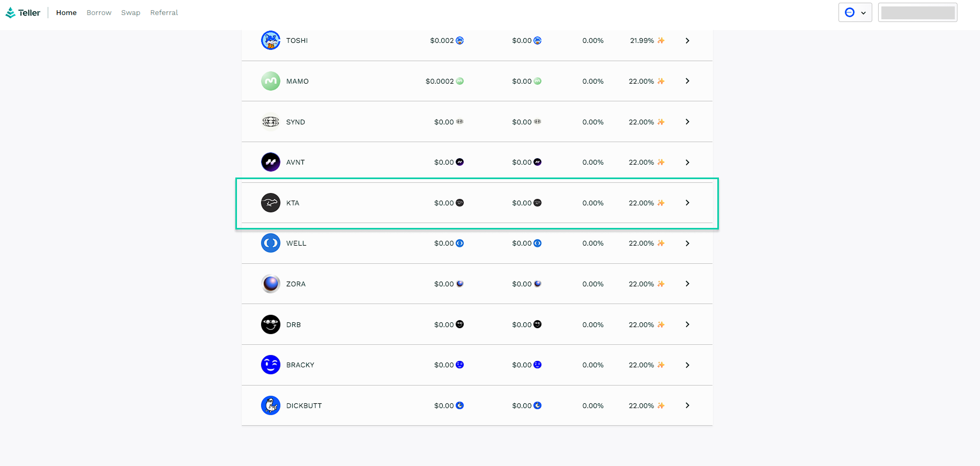Click the KTA token logo icon

coord(270,203)
